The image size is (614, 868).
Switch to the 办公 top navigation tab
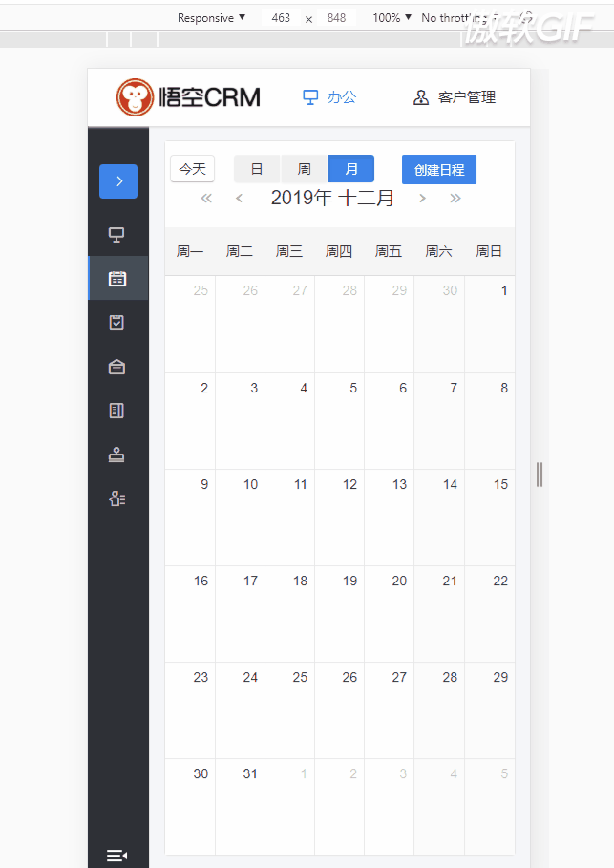click(329, 97)
